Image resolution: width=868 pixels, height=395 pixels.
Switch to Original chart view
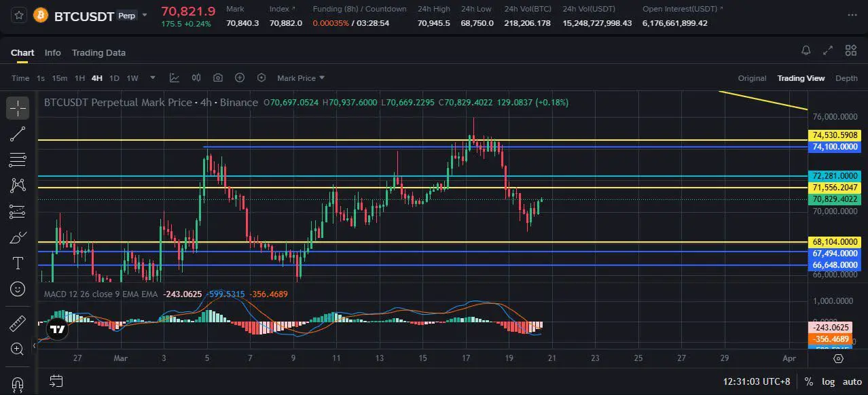click(752, 78)
